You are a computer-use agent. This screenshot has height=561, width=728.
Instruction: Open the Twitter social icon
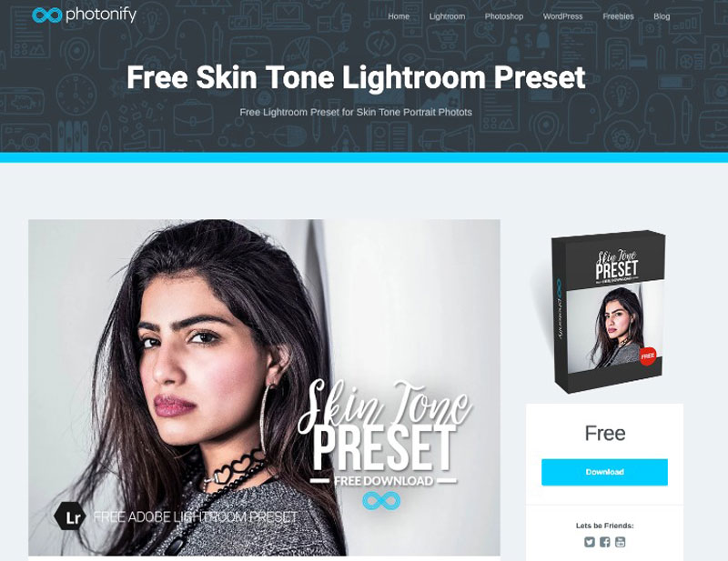(x=589, y=542)
